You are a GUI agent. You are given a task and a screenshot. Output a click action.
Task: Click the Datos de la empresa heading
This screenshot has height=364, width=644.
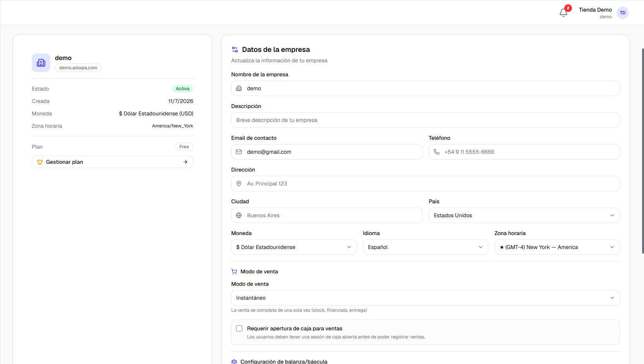[x=276, y=50]
